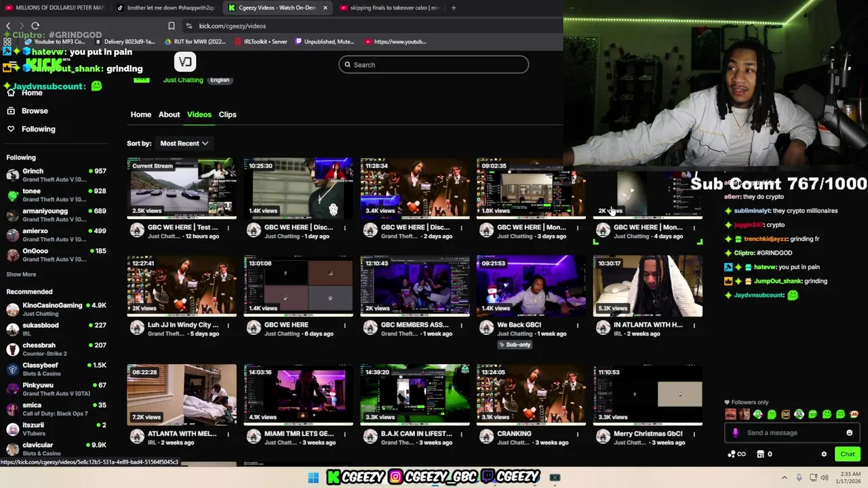
Task: Open options for Luh JJ in Windy City video
Action: 228,325
